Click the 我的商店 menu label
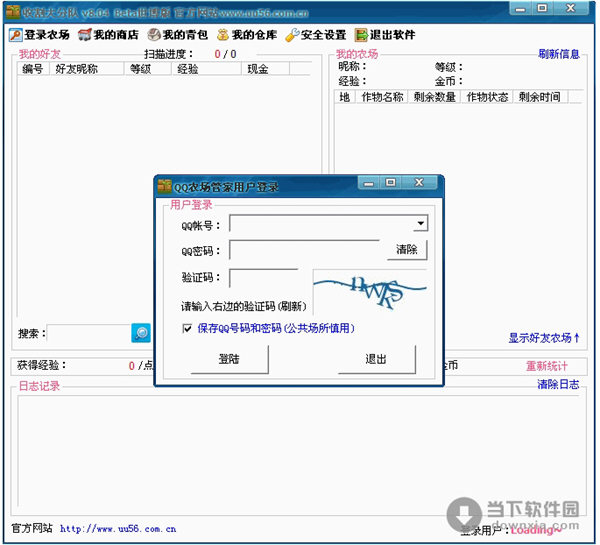The height and width of the screenshot is (545, 600). (116, 35)
